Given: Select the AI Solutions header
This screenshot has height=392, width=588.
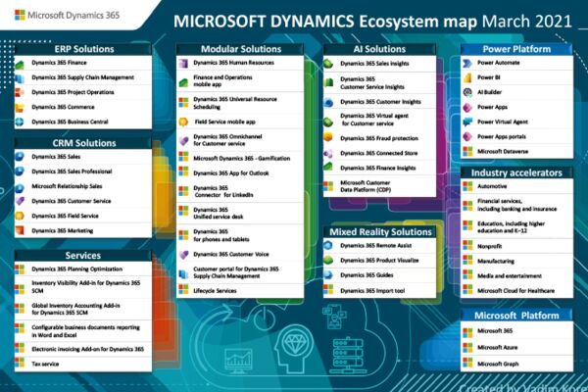Looking at the screenshot, I should coord(379,49).
